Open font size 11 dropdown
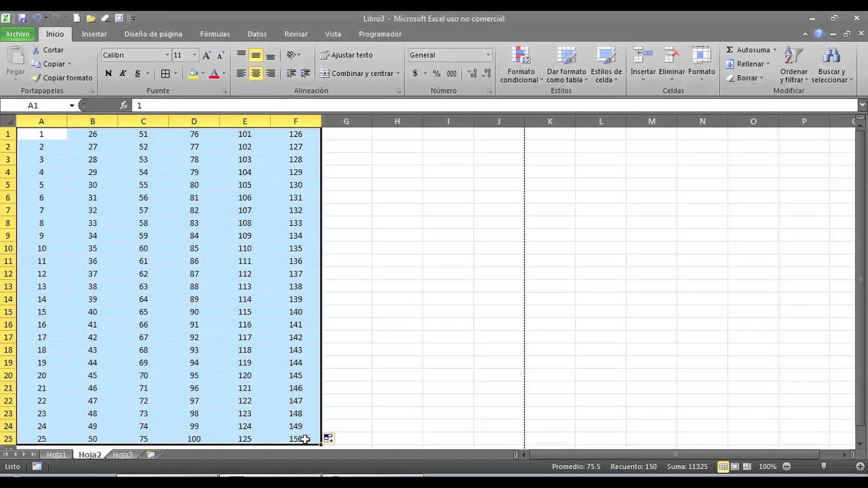Screen dimensions: 868x488 pyautogui.click(x=195, y=55)
